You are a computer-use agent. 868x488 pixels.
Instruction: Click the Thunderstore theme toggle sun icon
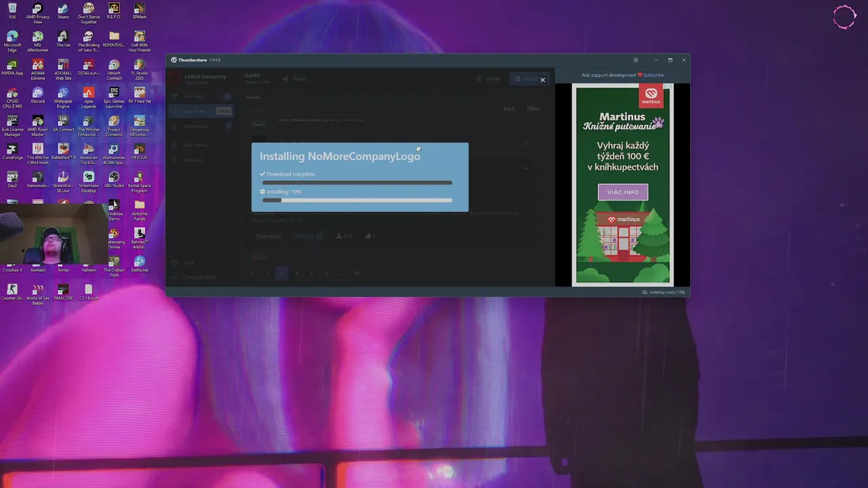[635, 60]
